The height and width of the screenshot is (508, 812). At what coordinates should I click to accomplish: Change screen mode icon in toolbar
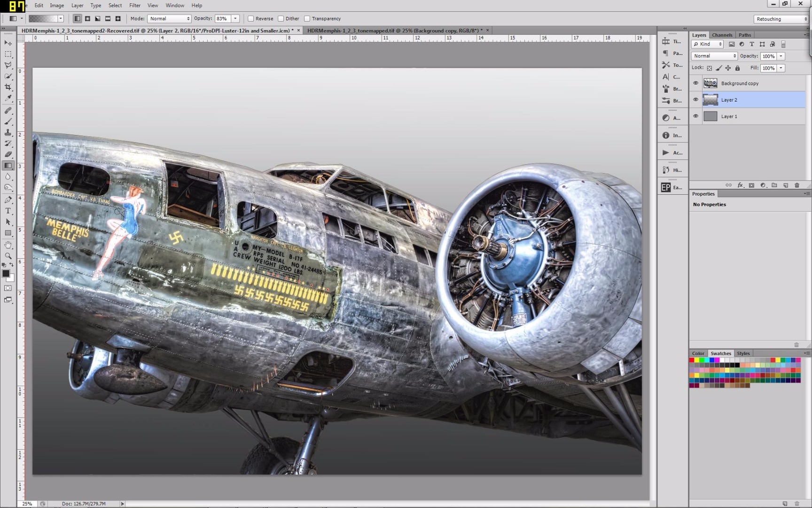click(x=8, y=300)
